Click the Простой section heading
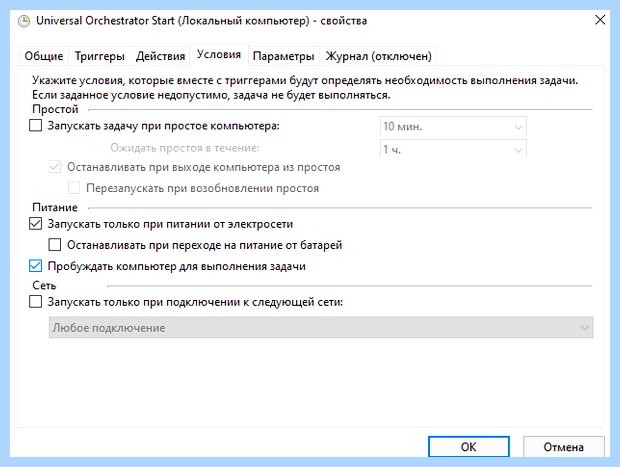This screenshot has height=467, width=620. pos(55,109)
